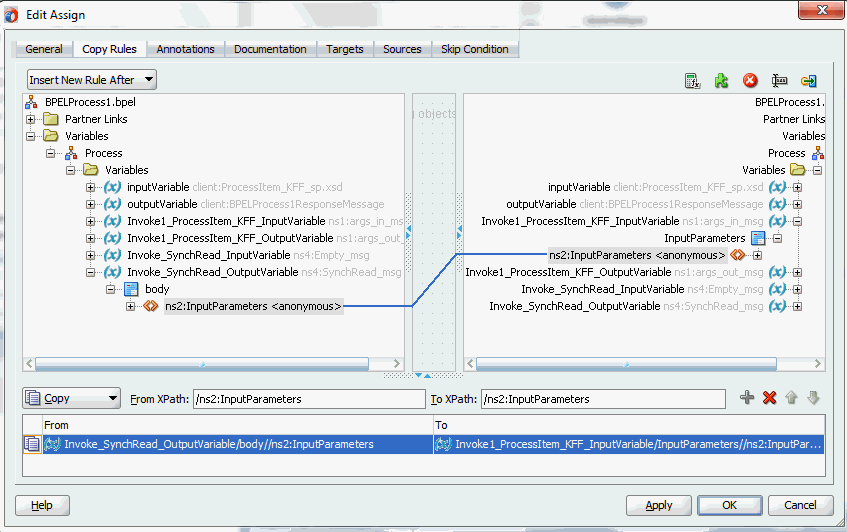Expand ns2:InputParameters in left tree
This screenshot has height=532, width=847.
coord(130,306)
